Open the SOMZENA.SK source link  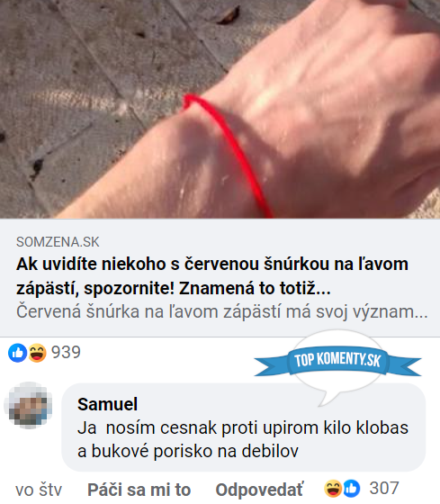[58, 242]
